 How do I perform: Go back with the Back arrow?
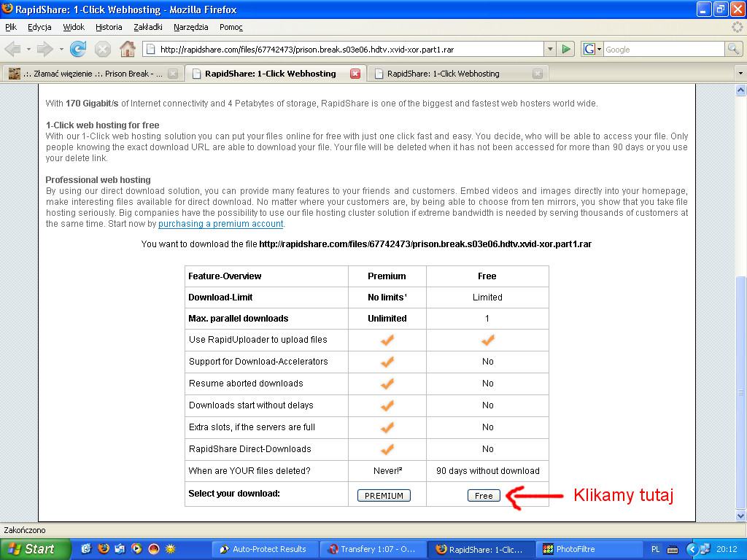13,49
